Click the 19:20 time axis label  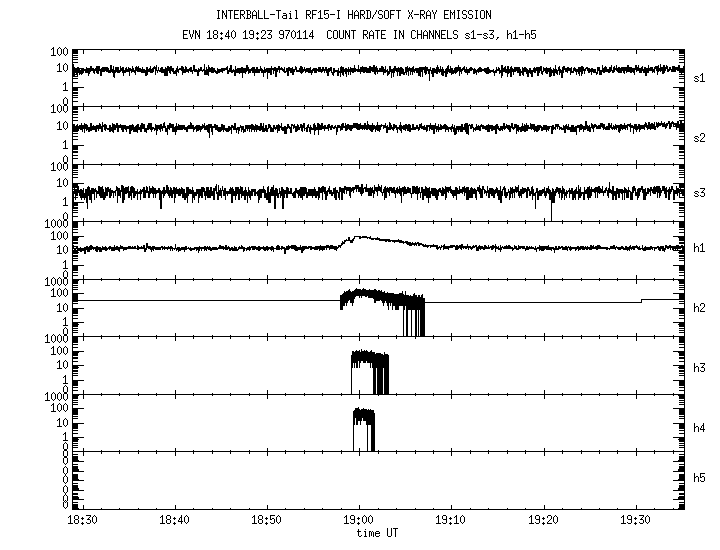pos(542,521)
